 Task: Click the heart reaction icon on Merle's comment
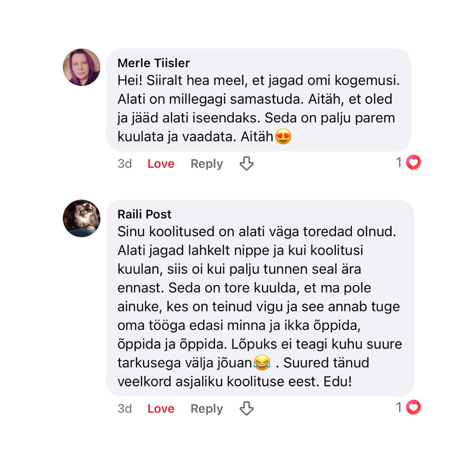pyautogui.click(x=413, y=163)
